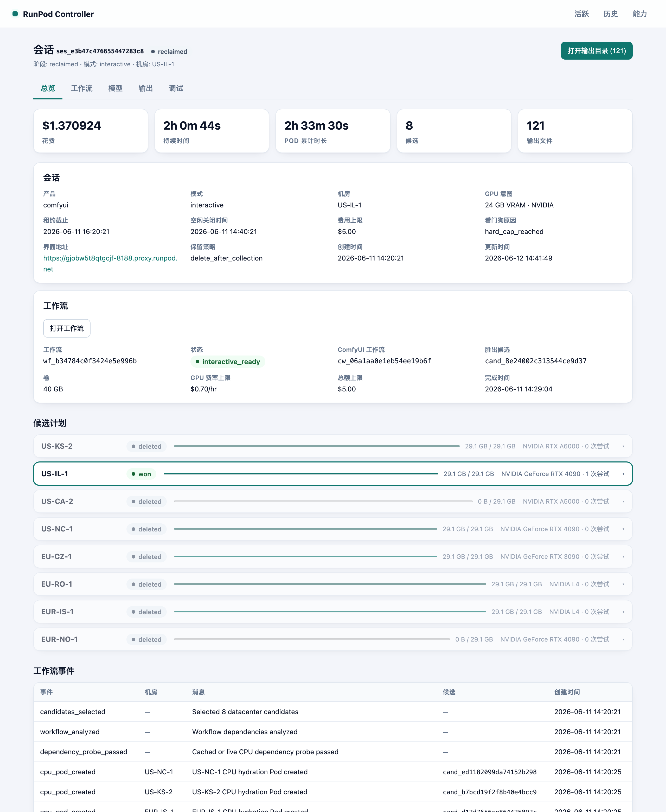
Task: Click the 打开工作流 button
Action: (67, 328)
